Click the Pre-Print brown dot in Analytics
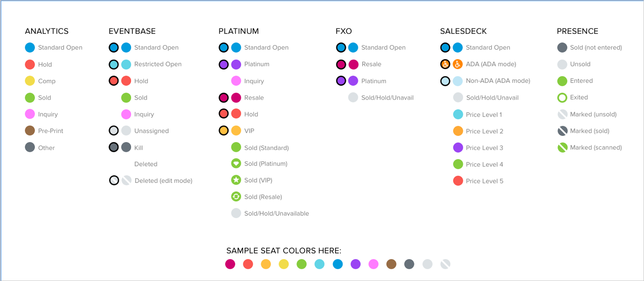The width and height of the screenshot is (644, 281). (x=30, y=131)
